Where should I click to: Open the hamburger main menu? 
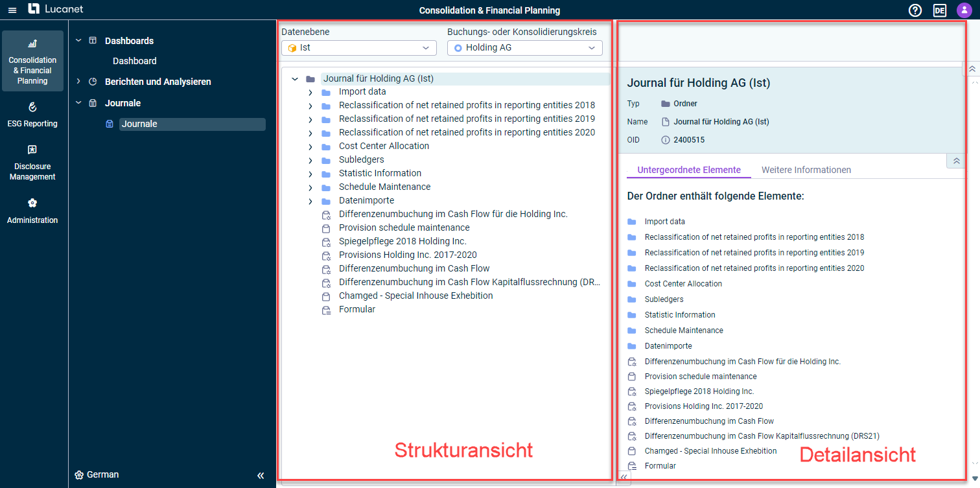12,10
